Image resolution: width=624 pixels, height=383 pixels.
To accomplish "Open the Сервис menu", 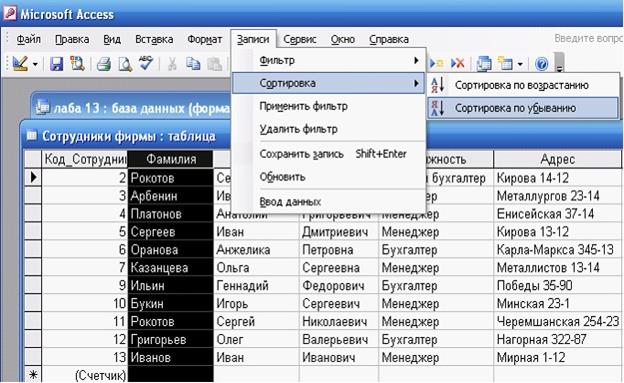I will coord(300,39).
